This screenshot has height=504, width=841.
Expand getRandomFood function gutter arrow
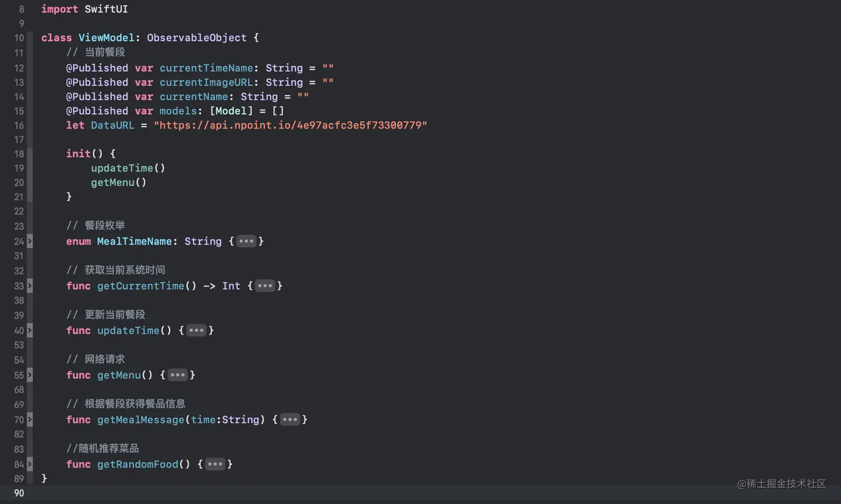tap(30, 463)
